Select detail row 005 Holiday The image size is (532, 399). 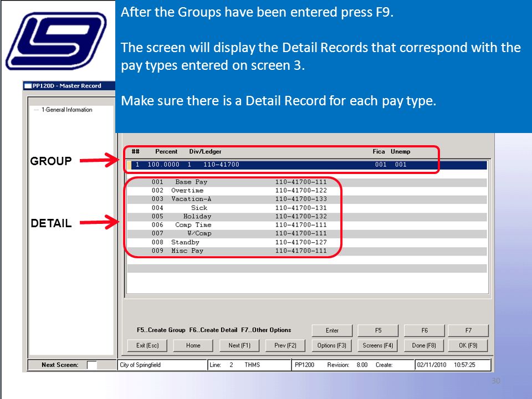[x=307, y=217]
